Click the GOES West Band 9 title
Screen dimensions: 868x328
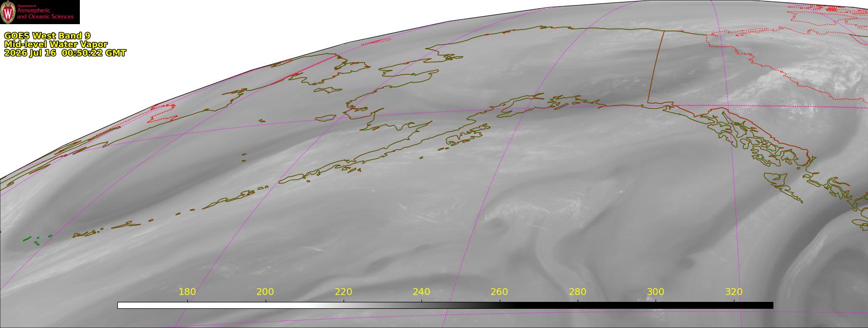point(47,36)
